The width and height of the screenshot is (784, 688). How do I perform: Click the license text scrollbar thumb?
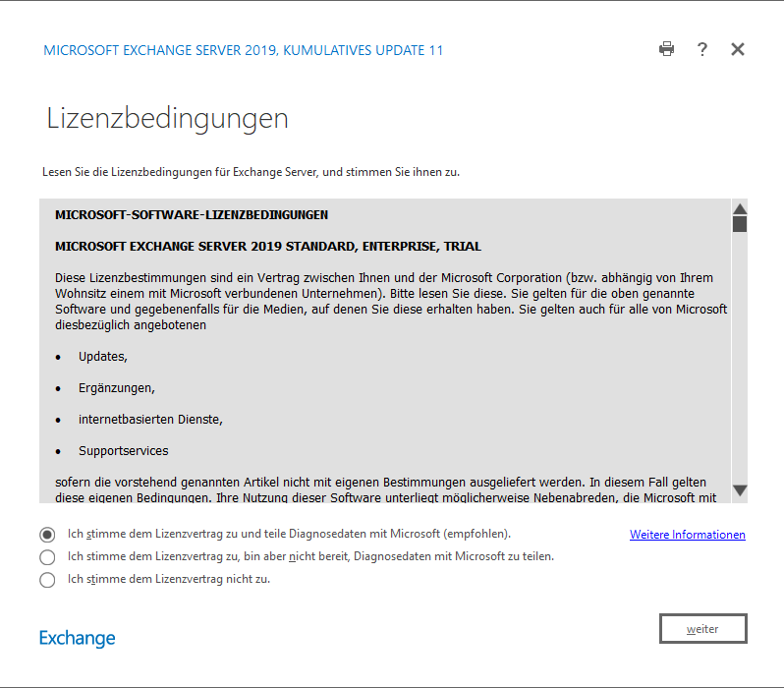740,224
